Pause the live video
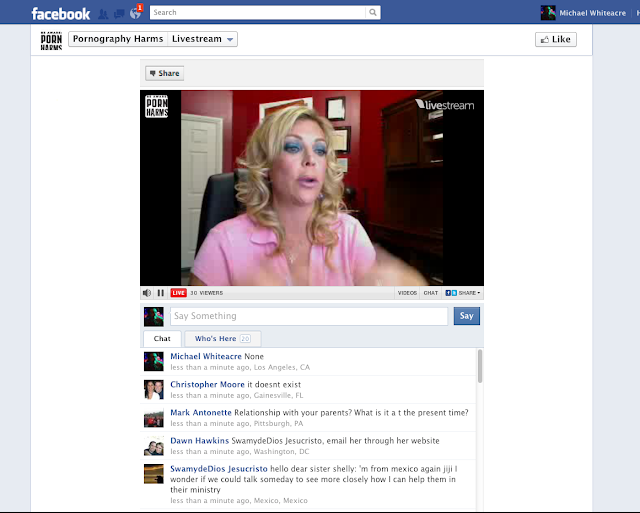This screenshot has height=513, width=640. coord(161,293)
